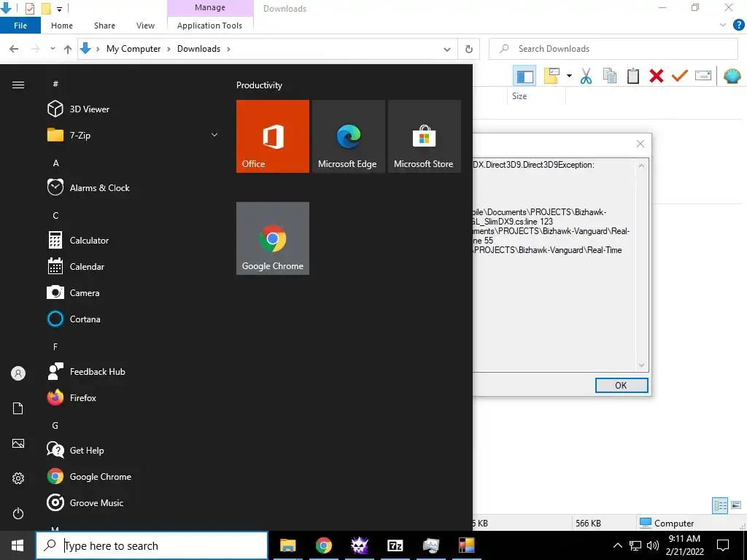Expand the 7-Zip folder in app list

[214, 135]
